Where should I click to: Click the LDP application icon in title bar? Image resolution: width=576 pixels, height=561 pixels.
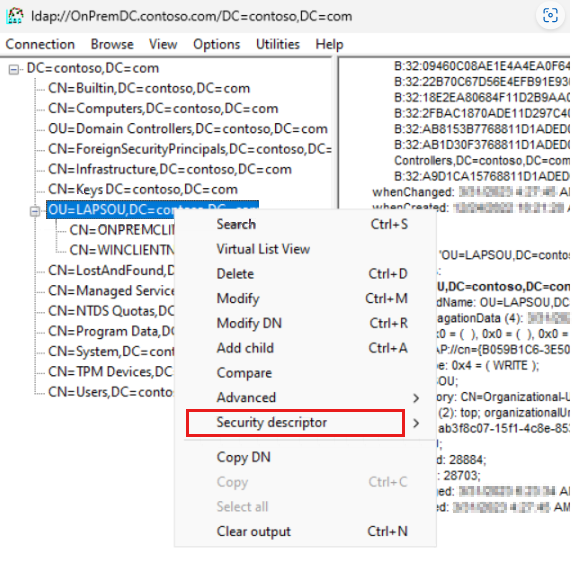point(15,16)
